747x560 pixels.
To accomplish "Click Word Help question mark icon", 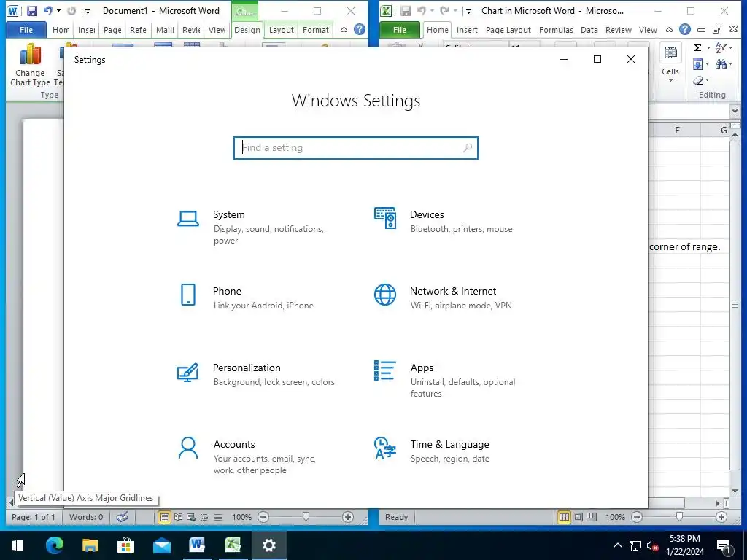I will pyautogui.click(x=360, y=29).
